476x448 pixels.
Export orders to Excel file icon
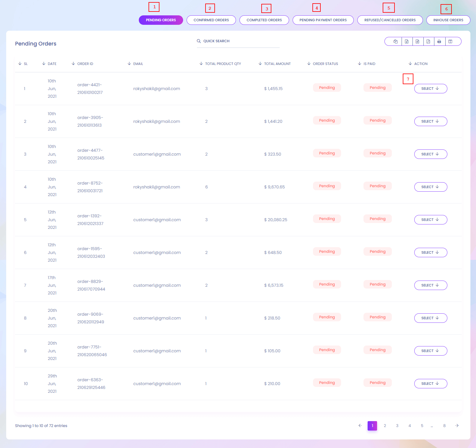(x=407, y=42)
